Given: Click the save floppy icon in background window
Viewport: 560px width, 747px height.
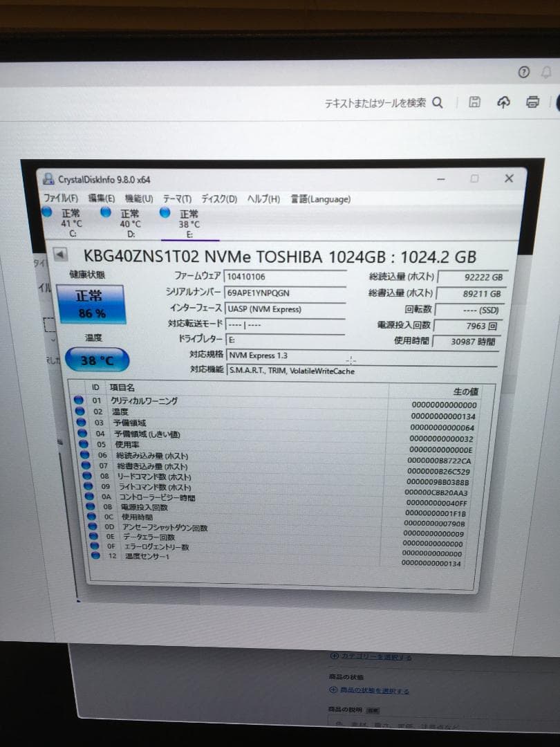Looking at the screenshot, I should 474,102.
